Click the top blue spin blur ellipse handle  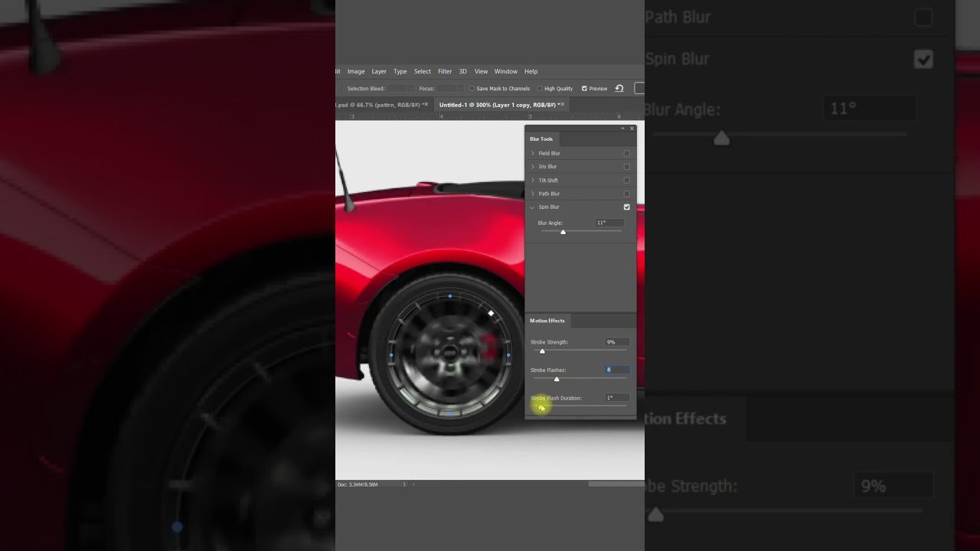point(450,296)
